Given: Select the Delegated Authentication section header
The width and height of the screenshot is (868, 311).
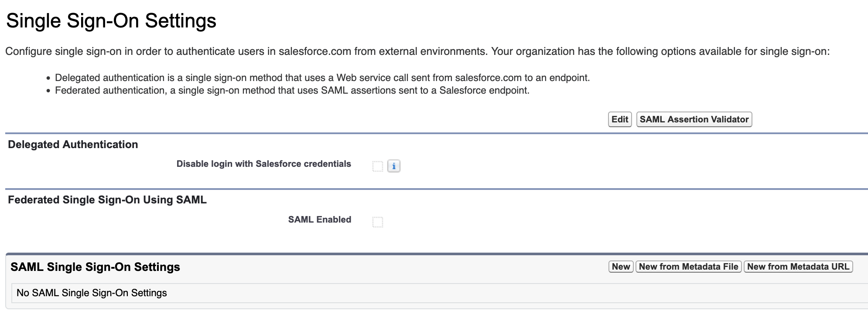Looking at the screenshot, I should [x=73, y=144].
